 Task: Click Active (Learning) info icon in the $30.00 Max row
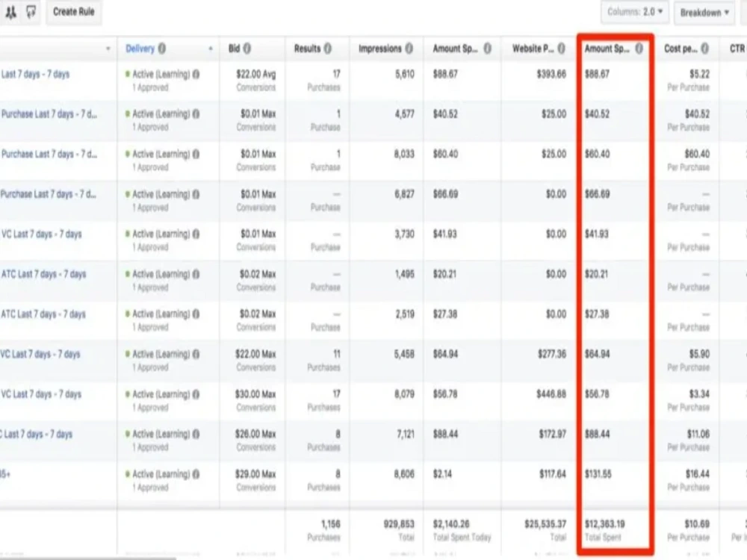click(x=196, y=394)
